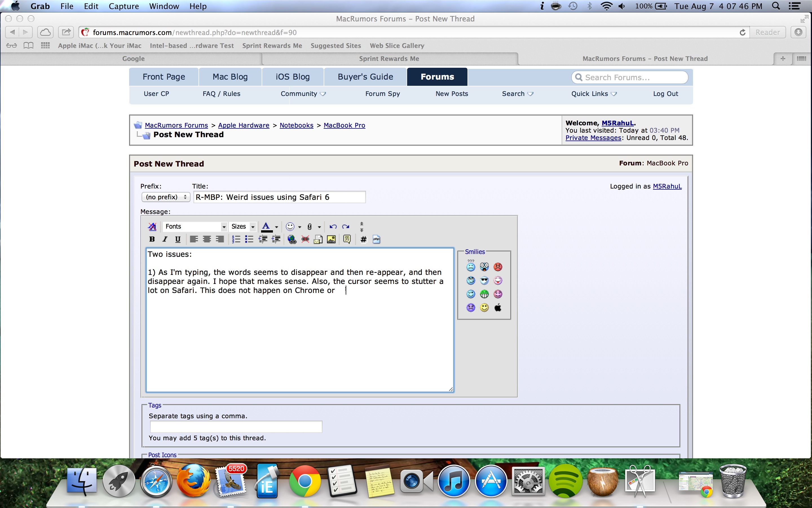Toggle italic formatting in message editor
Viewport: 812px width, 508px height.
coord(165,239)
